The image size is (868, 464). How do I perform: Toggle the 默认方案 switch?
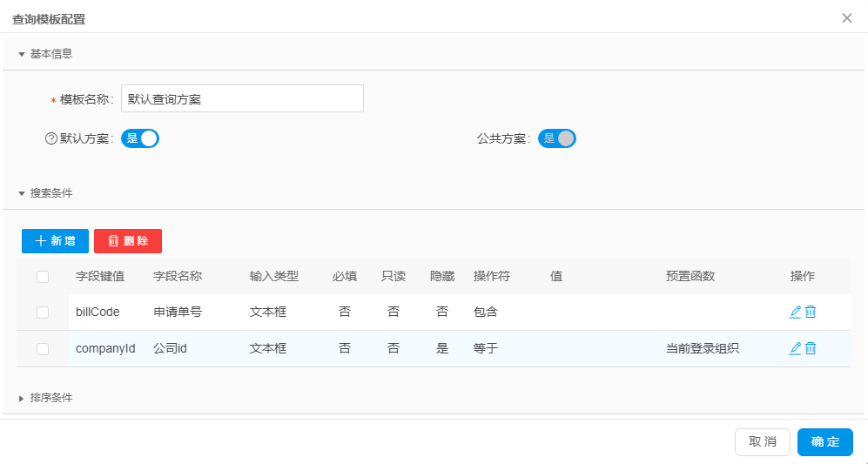point(140,138)
